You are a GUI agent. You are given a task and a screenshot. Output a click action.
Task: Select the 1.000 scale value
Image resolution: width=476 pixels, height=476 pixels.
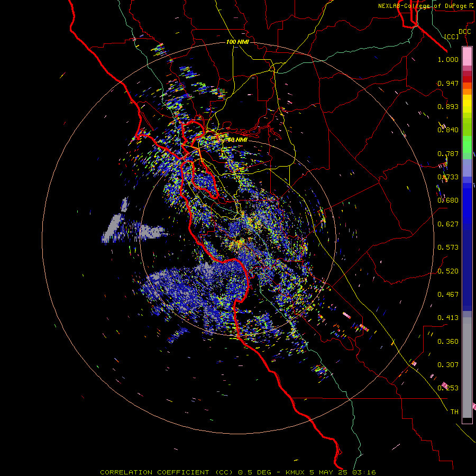tap(448, 59)
